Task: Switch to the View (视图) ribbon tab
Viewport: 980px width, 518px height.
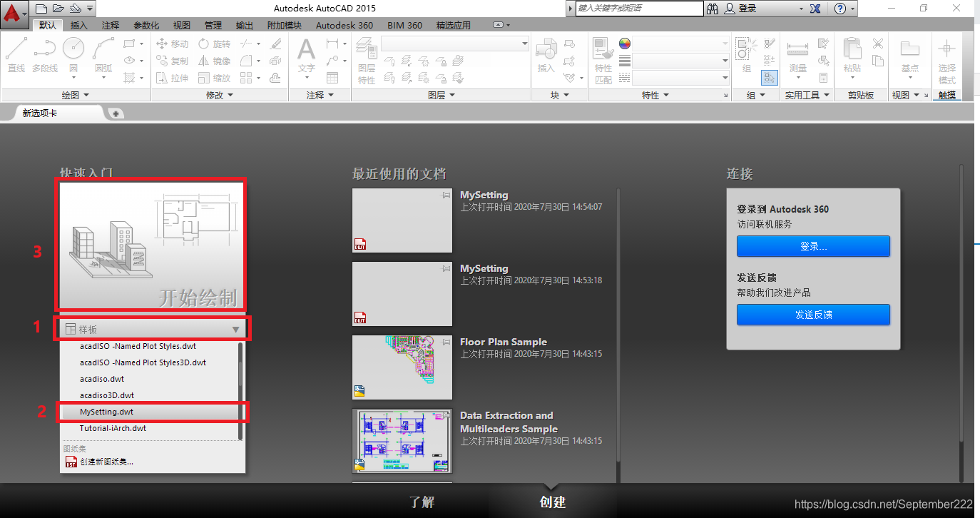Action: coord(182,25)
